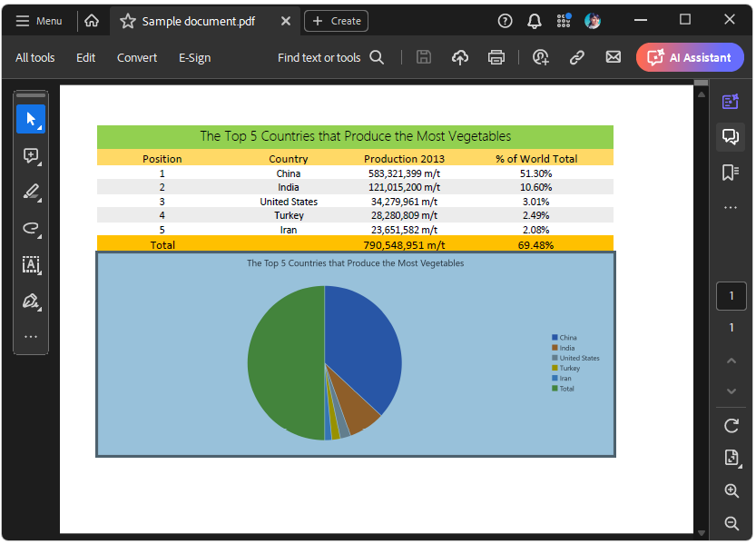
Task: Select the Highlight tool
Action: click(x=31, y=192)
